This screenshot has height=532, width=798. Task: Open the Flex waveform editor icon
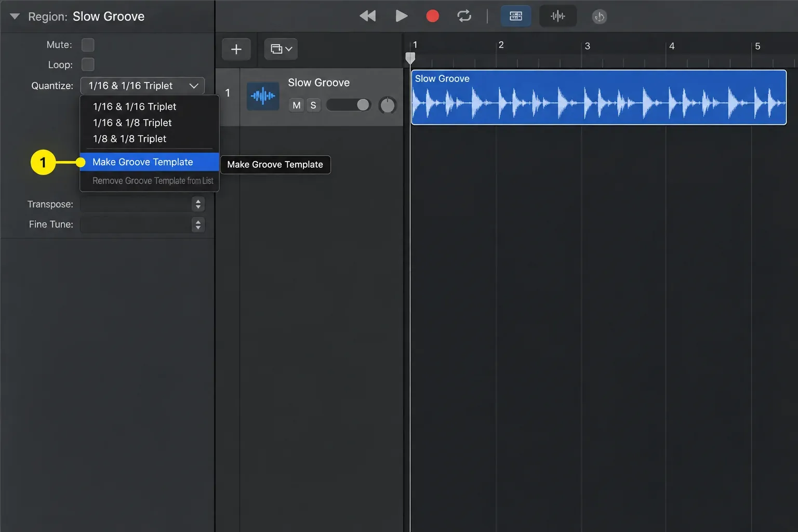click(557, 16)
